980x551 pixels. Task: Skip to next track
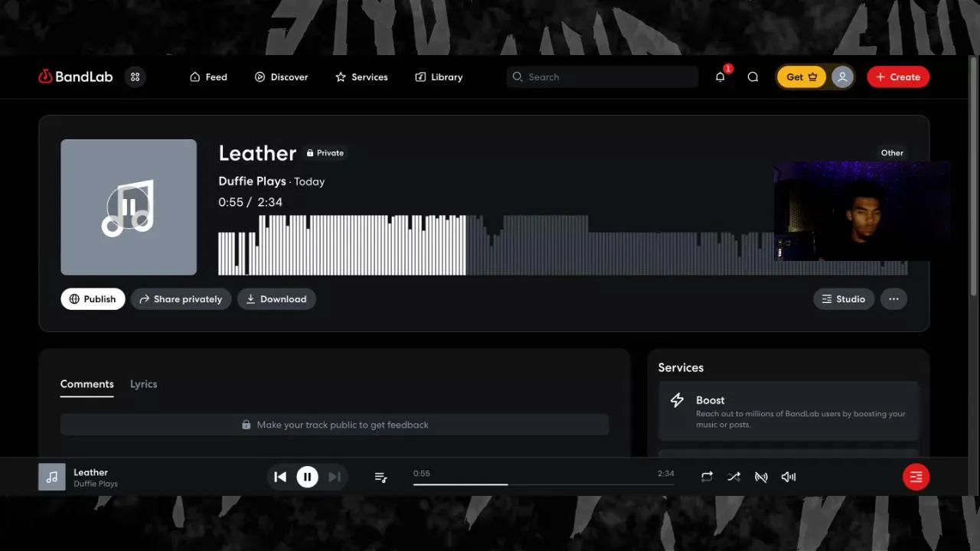click(x=335, y=477)
